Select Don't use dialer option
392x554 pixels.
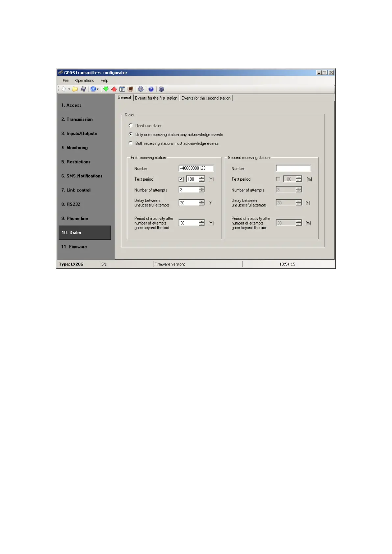131,126
